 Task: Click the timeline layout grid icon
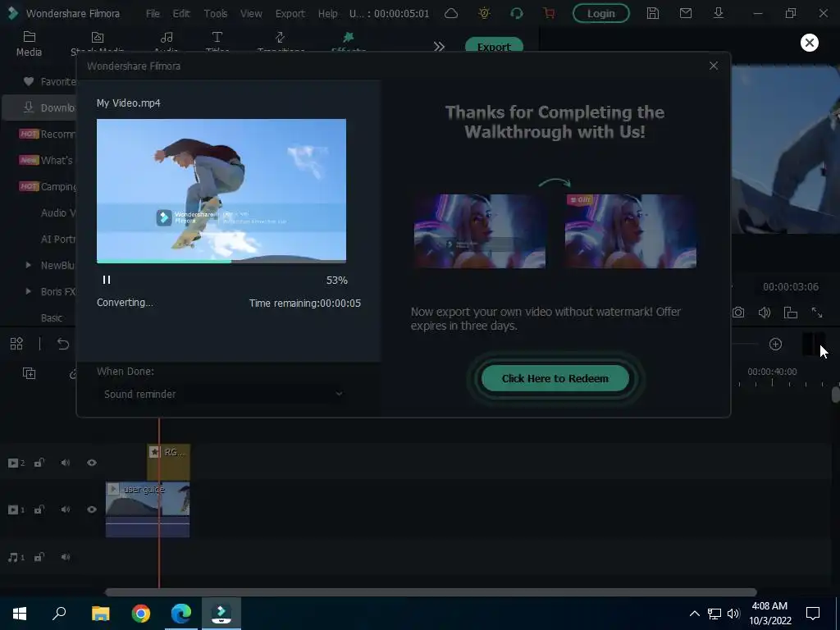coord(16,344)
